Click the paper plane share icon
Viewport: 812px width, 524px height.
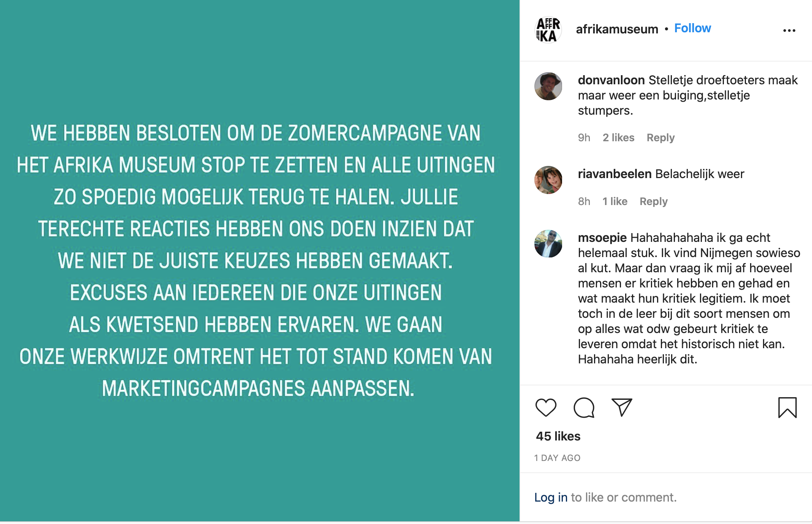click(622, 407)
